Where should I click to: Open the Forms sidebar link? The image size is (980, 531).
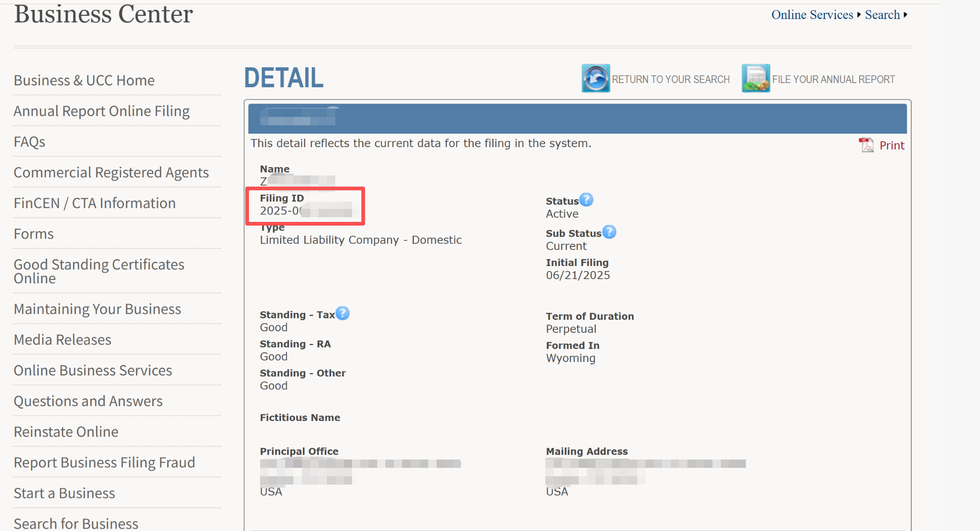tap(34, 233)
